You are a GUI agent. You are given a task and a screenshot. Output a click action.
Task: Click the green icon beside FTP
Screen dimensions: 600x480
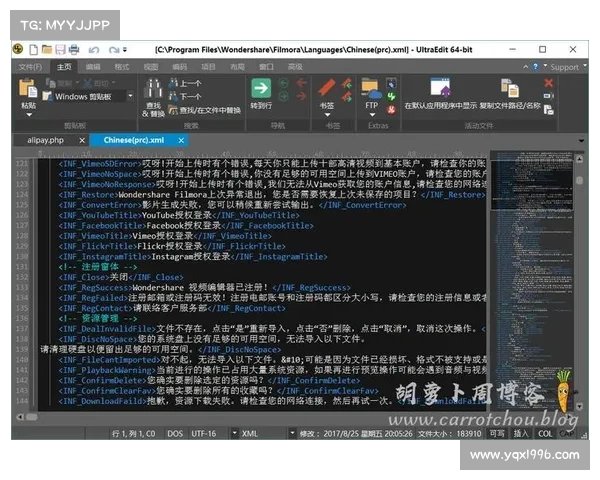click(x=391, y=96)
